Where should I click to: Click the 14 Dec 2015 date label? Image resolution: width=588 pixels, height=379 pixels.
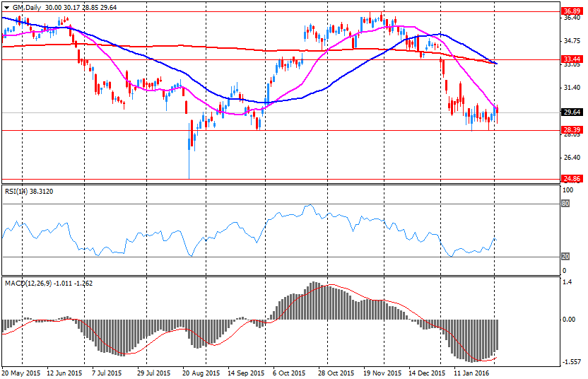coord(427,373)
